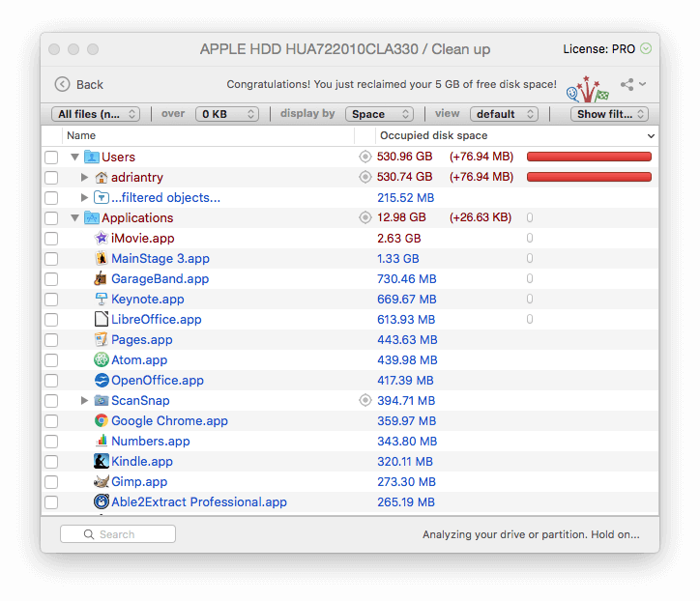This screenshot has height=601, width=700.
Task: Click the iMovie star icon
Action: point(102,238)
